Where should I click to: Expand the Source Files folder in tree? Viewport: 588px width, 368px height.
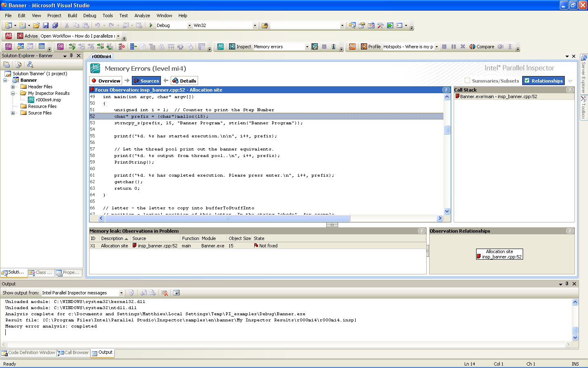coord(13,113)
